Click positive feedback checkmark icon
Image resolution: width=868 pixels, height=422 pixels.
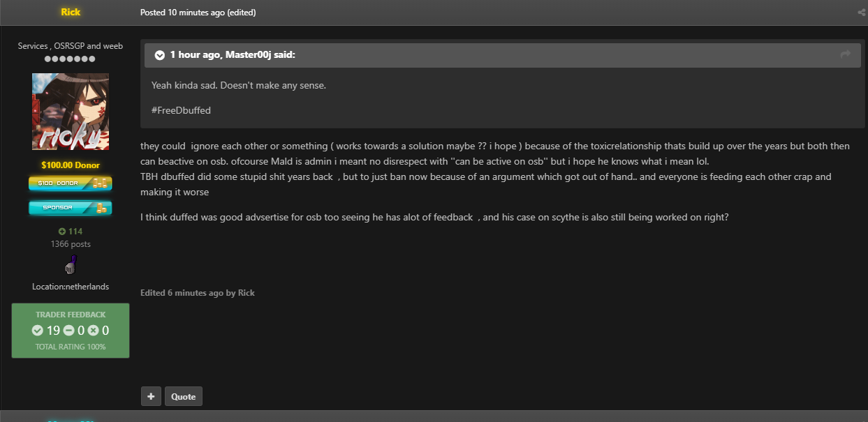click(x=38, y=331)
